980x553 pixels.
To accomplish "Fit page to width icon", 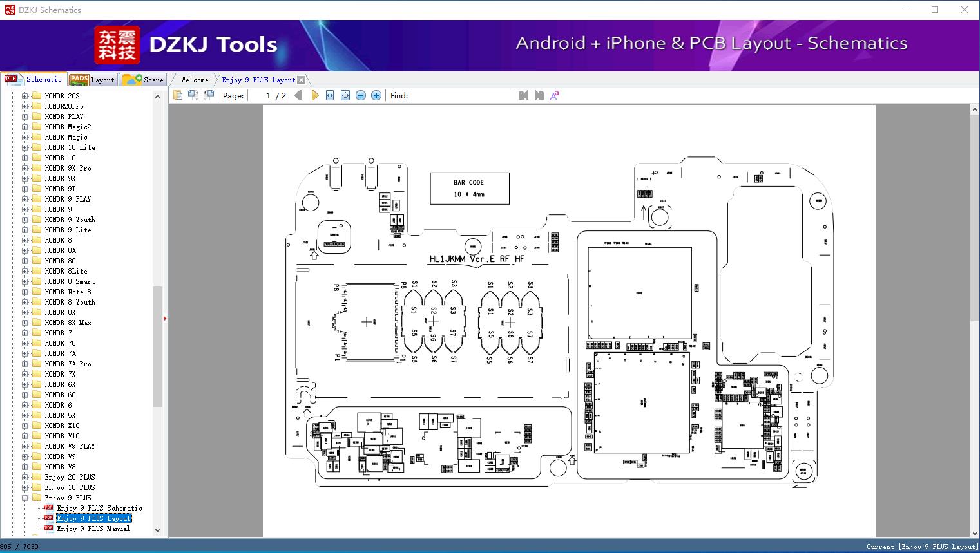I will click(x=330, y=95).
